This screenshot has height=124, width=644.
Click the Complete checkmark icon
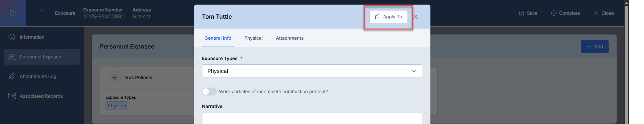pos(554,13)
